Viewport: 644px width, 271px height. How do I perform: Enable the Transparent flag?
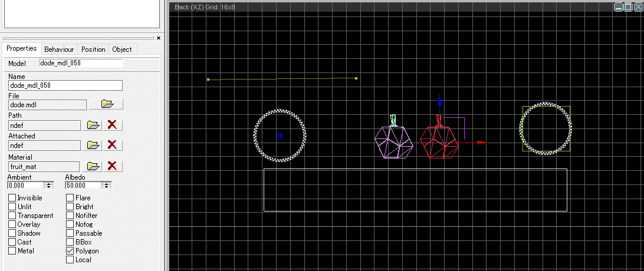[12, 216]
